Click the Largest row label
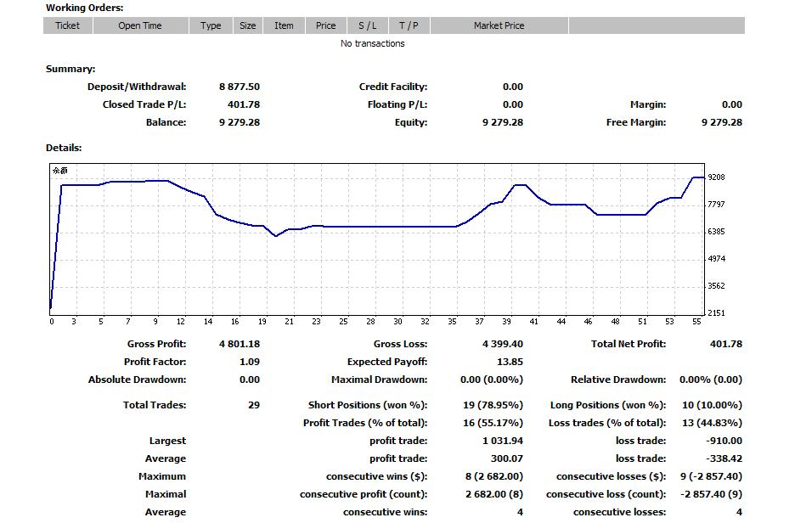The width and height of the screenshot is (812, 523). [x=167, y=441]
